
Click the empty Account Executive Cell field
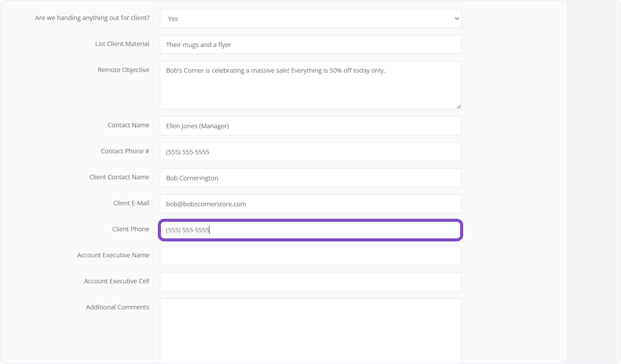pyautogui.click(x=310, y=282)
